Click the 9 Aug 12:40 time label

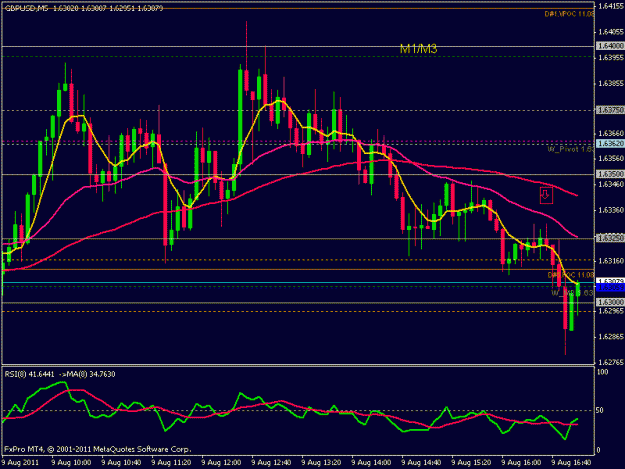[271, 463]
